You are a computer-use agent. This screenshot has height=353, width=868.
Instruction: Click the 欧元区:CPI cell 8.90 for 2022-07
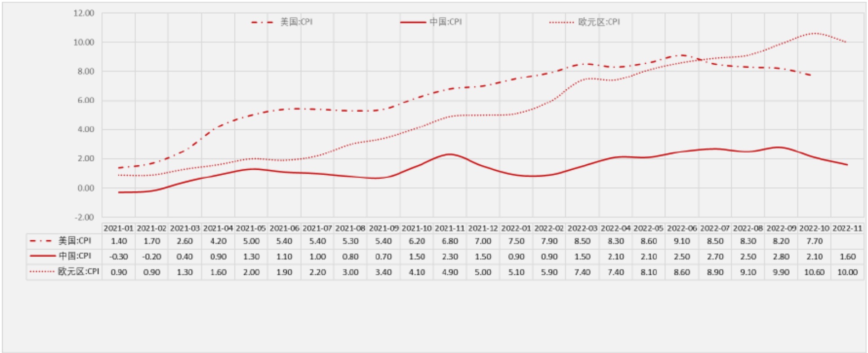(x=715, y=272)
